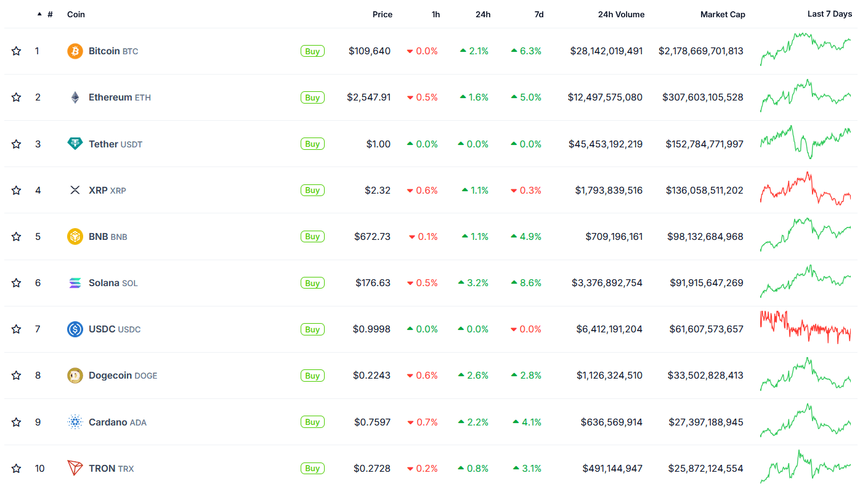Click the Cardano logo icon
The width and height of the screenshot is (868, 489).
point(75,422)
